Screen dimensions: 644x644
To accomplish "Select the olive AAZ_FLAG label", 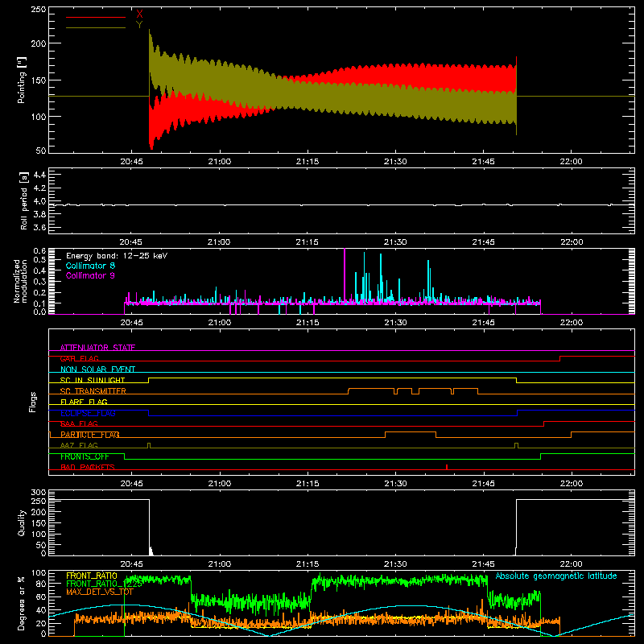I will 79,445.
